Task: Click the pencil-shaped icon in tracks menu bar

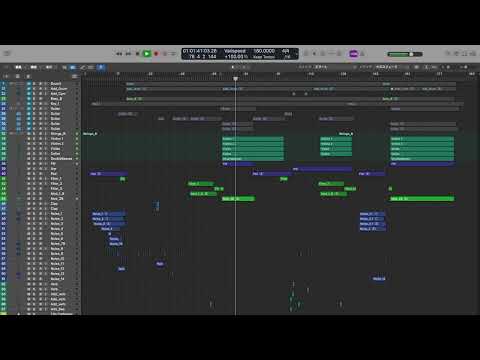Action: (82, 67)
